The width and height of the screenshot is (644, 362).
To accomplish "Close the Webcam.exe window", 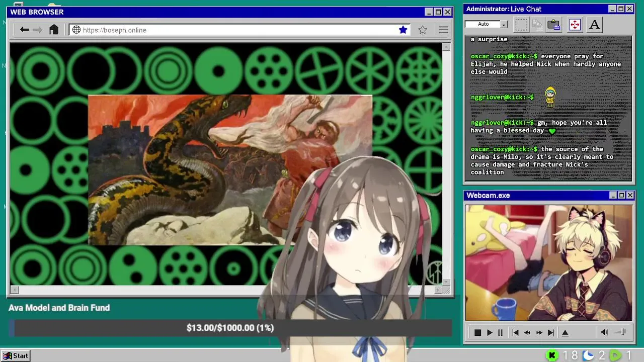I will pyautogui.click(x=630, y=195).
